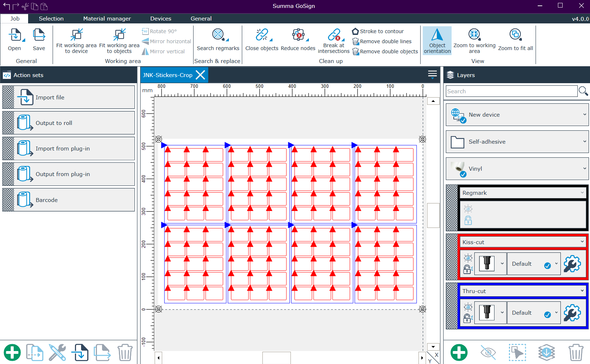This screenshot has height=364, width=590.
Task: Click Break at intersections icon
Action: (333, 35)
